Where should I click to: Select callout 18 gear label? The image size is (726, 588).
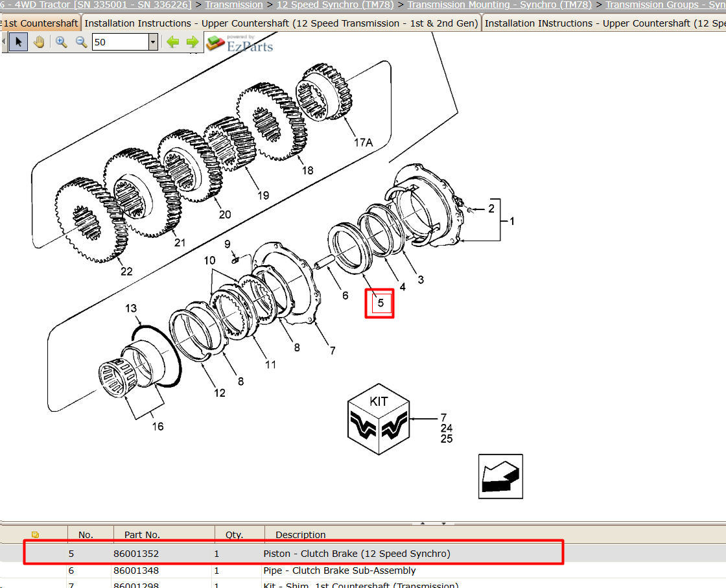click(308, 171)
